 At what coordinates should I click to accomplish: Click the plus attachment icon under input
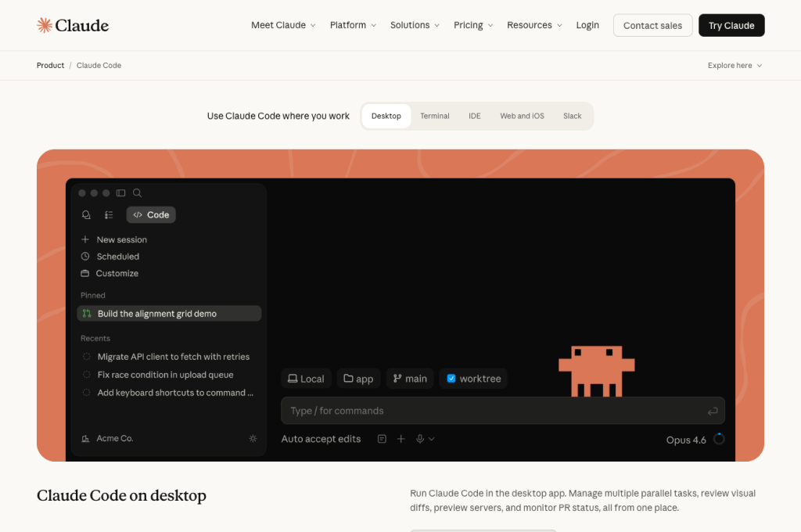pyautogui.click(x=401, y=439)
